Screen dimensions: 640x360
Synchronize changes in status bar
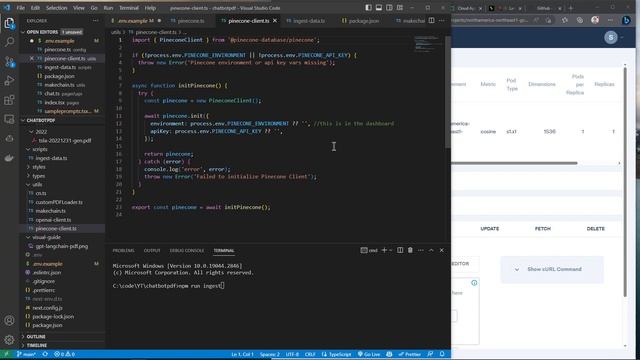click(x=45, y=354)
